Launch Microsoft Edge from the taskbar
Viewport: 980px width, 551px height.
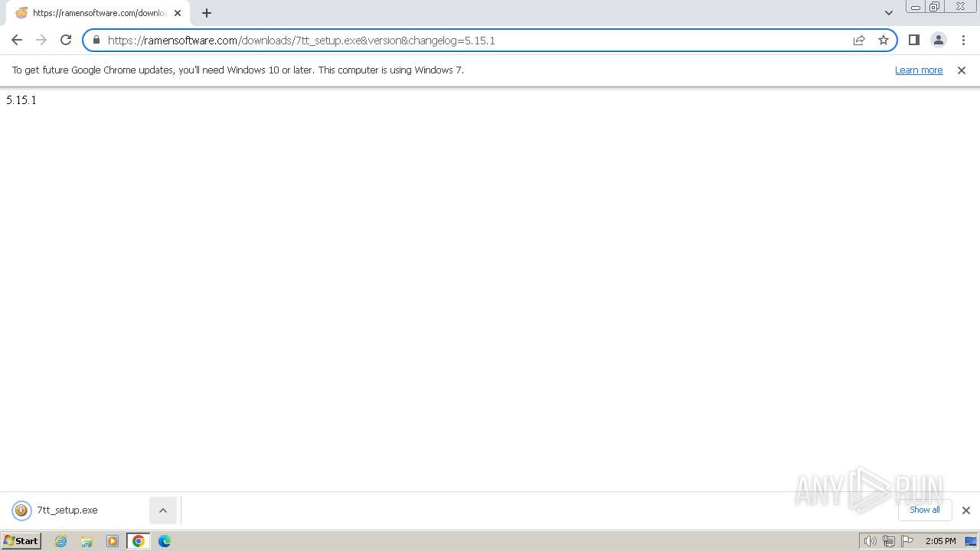point(165,541)
